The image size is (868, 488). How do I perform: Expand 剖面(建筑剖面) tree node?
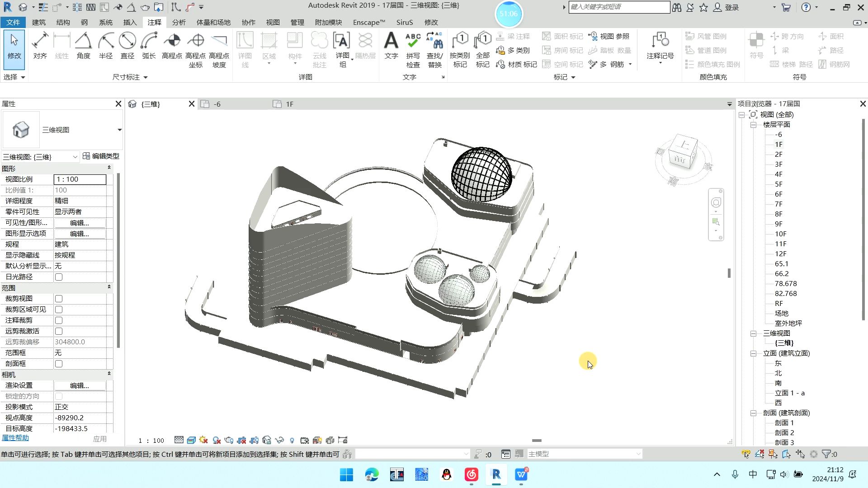click(x=754, y=413)
